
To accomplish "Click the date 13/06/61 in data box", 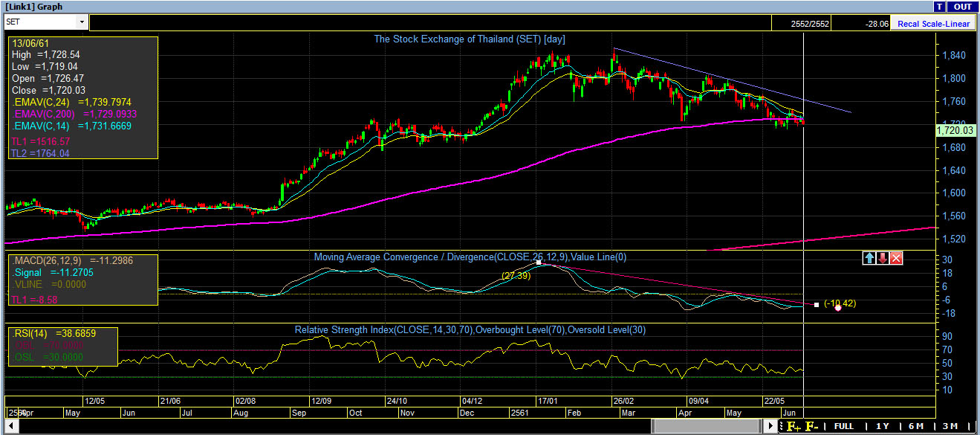I will point(30,43).
